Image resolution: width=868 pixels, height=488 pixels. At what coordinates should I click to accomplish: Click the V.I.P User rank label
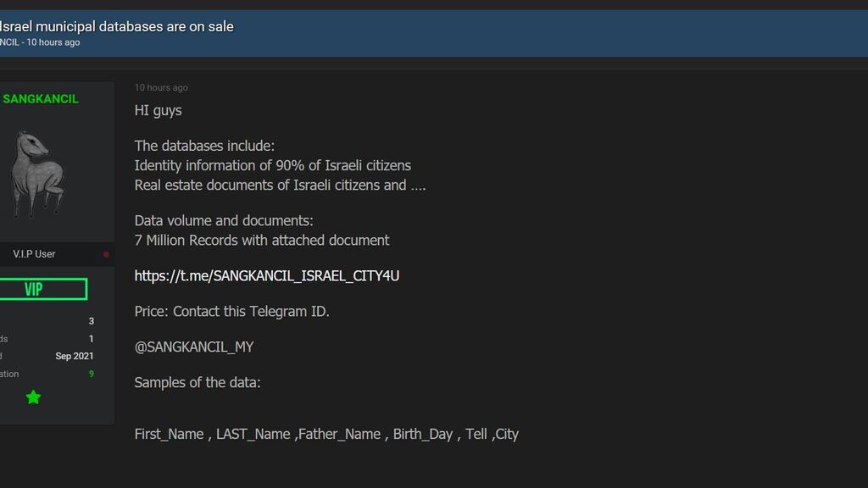tap(34, 254)
